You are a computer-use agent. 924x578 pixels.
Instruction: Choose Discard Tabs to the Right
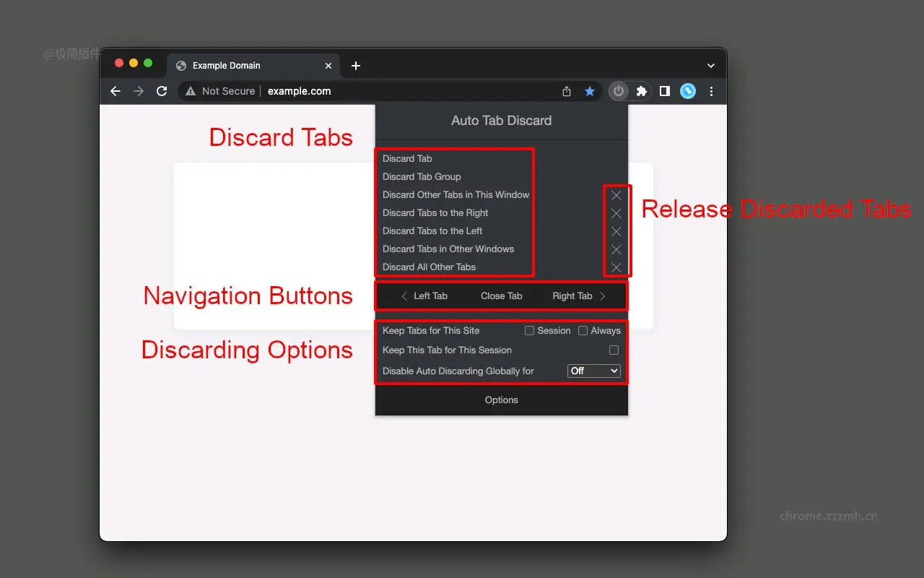[435, 212]
